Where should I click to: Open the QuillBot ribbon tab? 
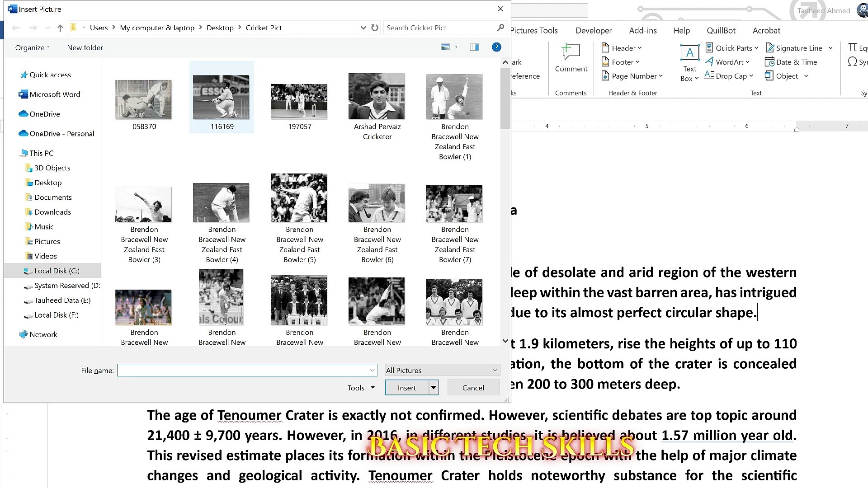721,30
